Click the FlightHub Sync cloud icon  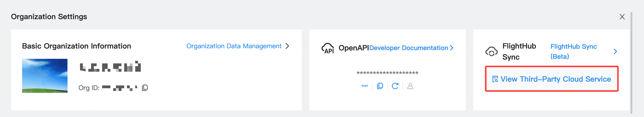pyautogui.click(x=492, y=51)
